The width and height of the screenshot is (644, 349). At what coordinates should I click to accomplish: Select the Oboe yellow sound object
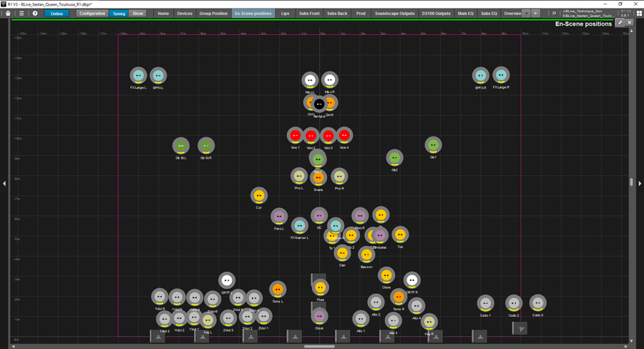click(386, 275)
